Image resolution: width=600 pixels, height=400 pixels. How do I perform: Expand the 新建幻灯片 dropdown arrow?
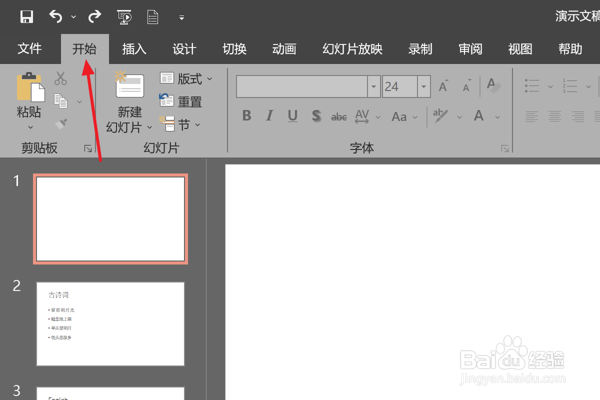[x=150, y=127]
